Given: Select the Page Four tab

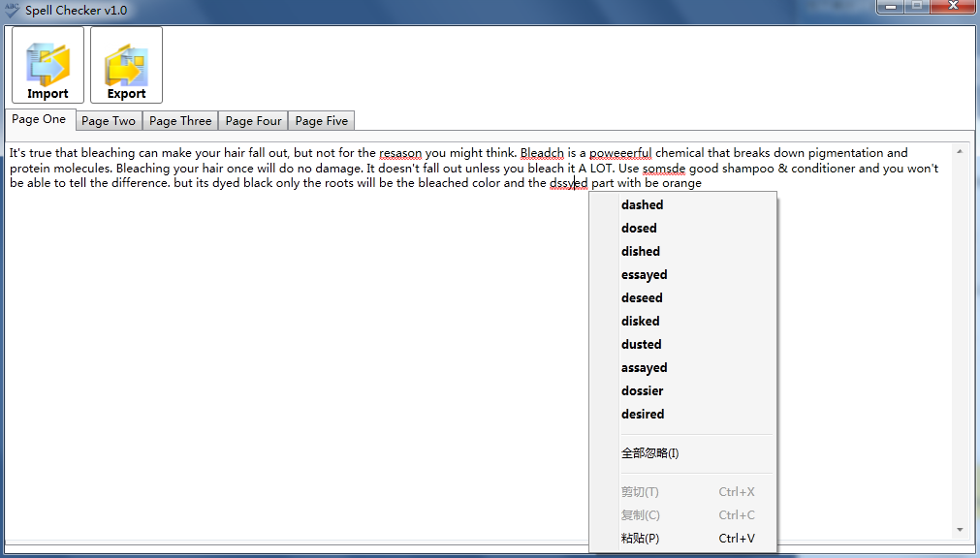Looking at the screenshot, I should point(253,121).
